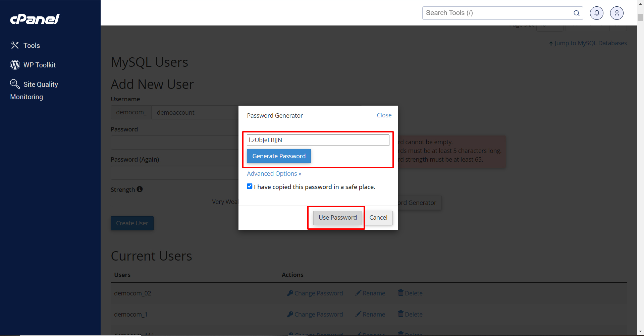Image resolution: width=644 pixels, height=336 pixels.
Task: Click the search magnifier icon
Action: (576, 13)
